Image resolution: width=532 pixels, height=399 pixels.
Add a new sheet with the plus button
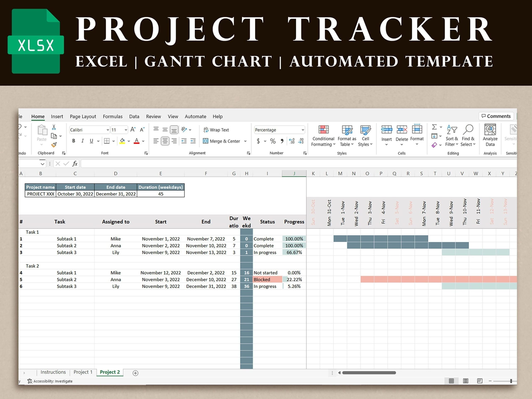tap(135, 373)
